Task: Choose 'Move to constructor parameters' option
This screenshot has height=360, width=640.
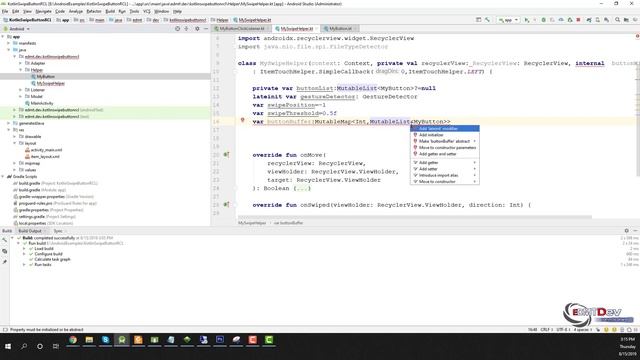Action: pyautogui.click(x=445, y=147)
